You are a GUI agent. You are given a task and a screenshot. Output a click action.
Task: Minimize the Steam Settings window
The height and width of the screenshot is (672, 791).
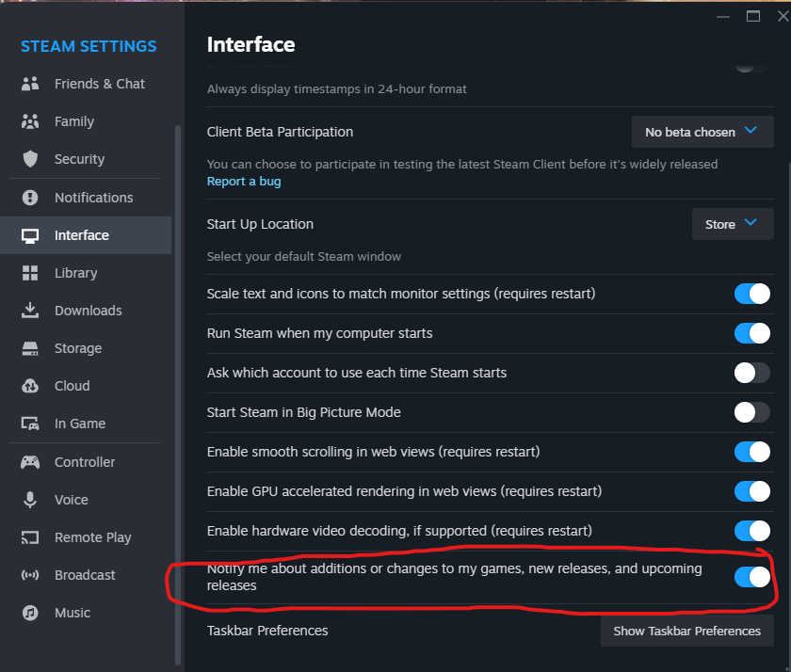tap(723, 17)
